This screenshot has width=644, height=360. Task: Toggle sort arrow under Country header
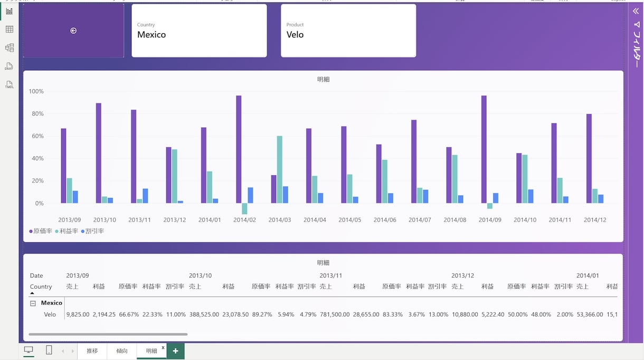click(32, 293)
